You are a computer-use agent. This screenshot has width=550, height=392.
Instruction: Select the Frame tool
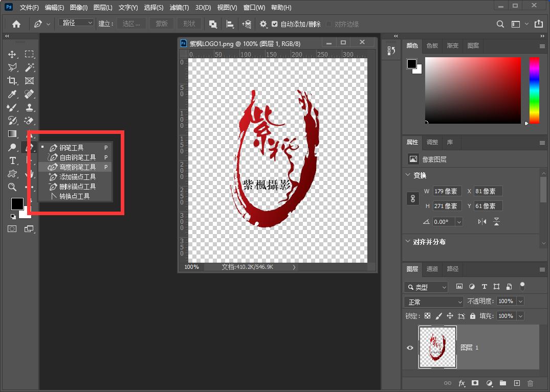pyautogui.click(x=30, y=81)
